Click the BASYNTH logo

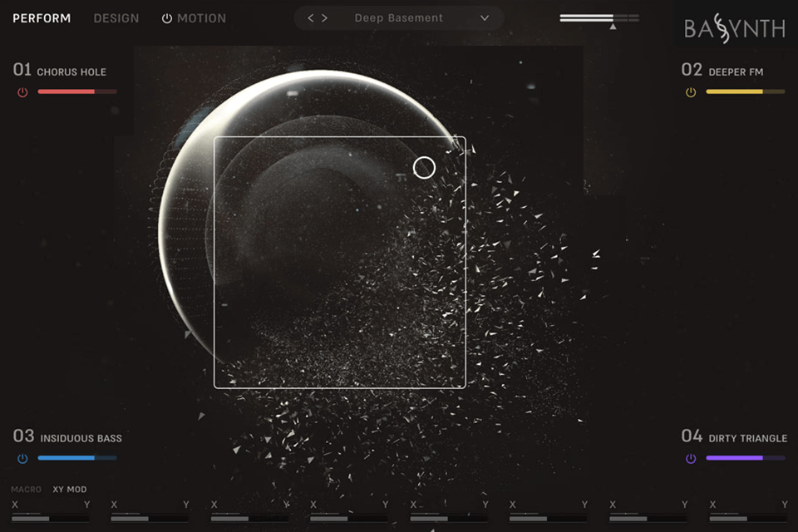tap(735, 28)
